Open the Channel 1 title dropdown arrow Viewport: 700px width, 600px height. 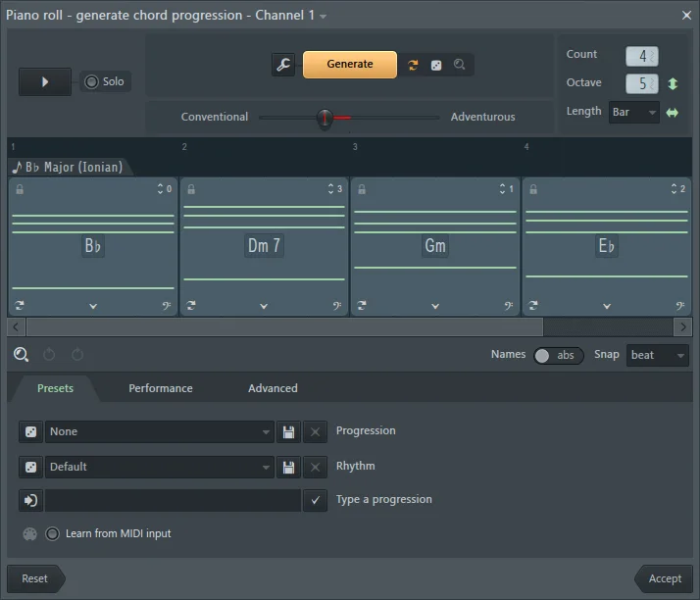pos(323,17)
